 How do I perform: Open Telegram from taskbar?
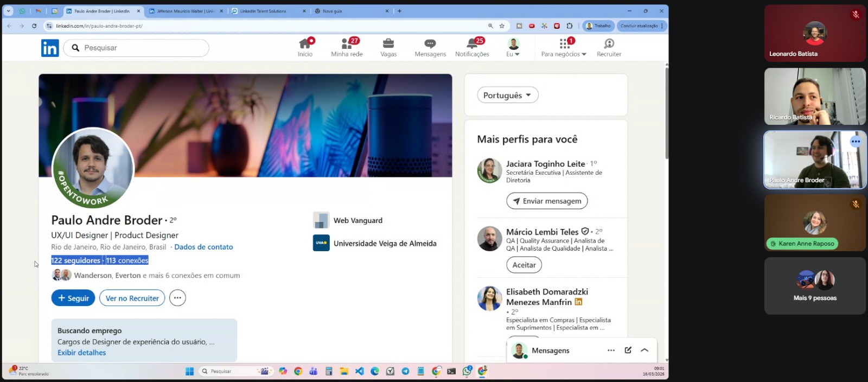(x=405, y=371)
